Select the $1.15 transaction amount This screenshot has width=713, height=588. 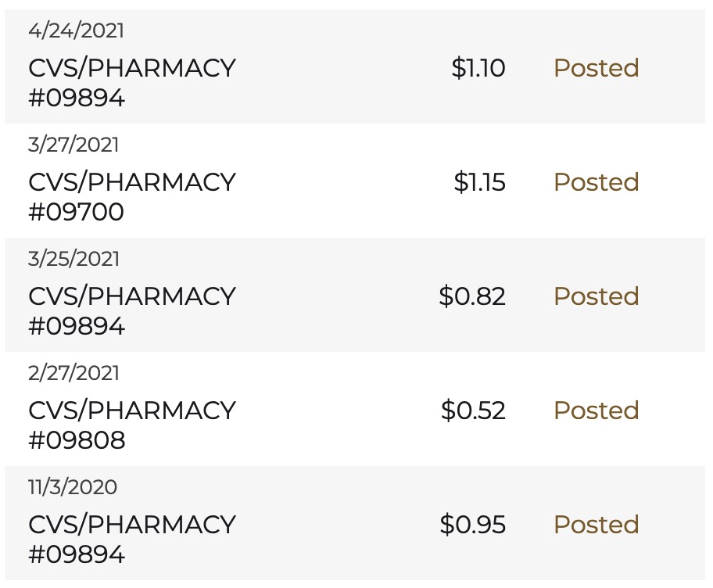[x=479, y=182]
